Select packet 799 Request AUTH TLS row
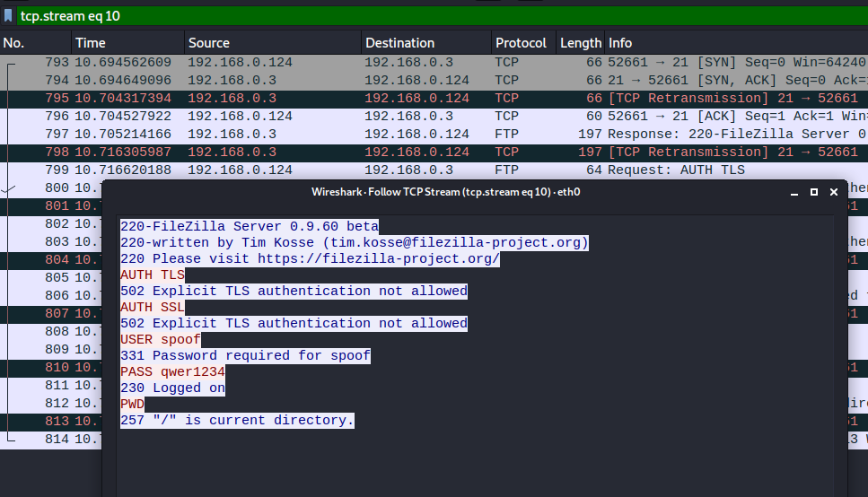Screen dimensions: 868x497 (x=434, y=170)
